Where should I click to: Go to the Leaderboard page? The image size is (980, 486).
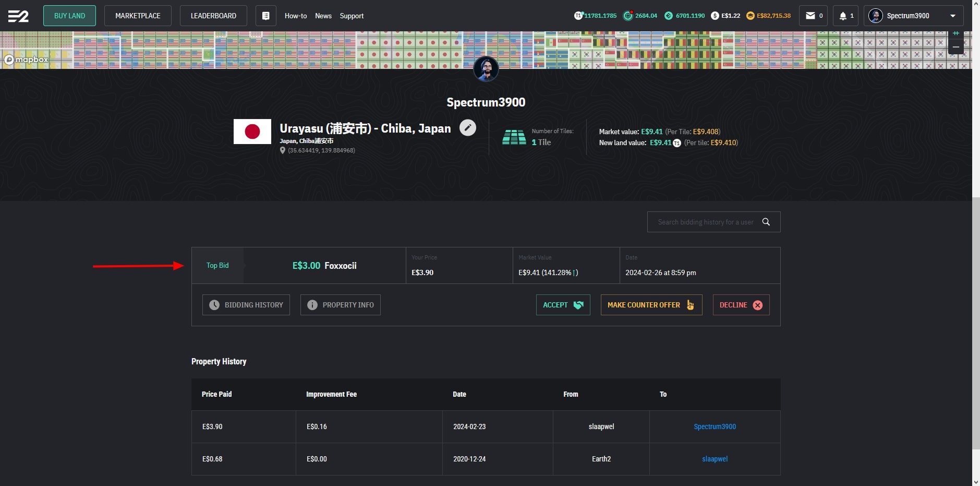(213, 16)
